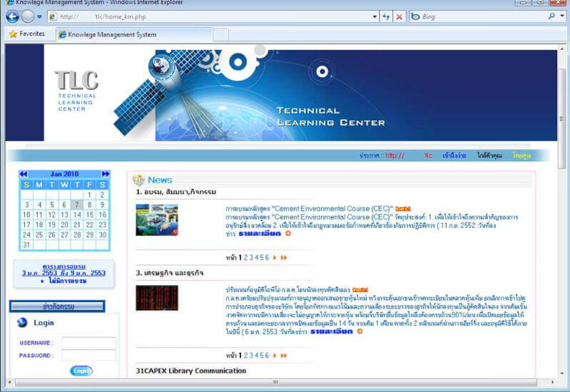Open Favorites star button
Screen dimensions: 570x392
(26, 33)
